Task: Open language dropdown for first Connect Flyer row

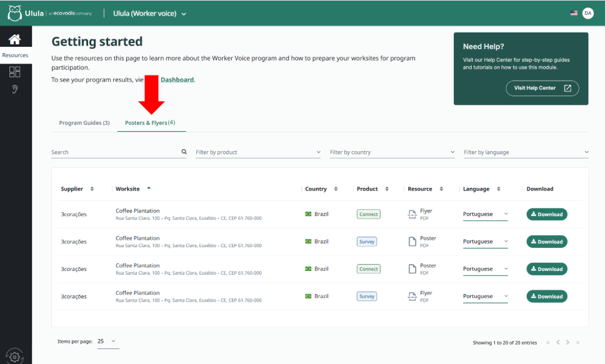Action: point(486,214)
